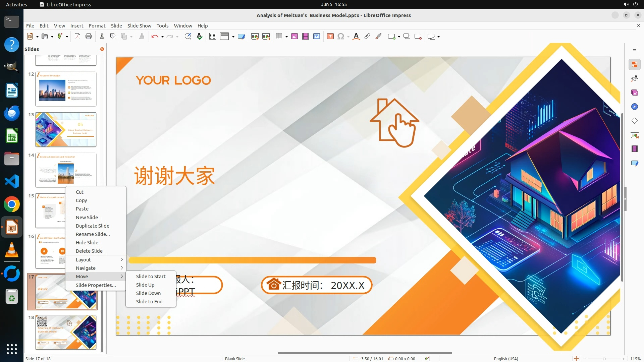The height and width of the screenshot is (362, 644).
Task: Click the Print icon in toolbar
Action: click(89, 37)
